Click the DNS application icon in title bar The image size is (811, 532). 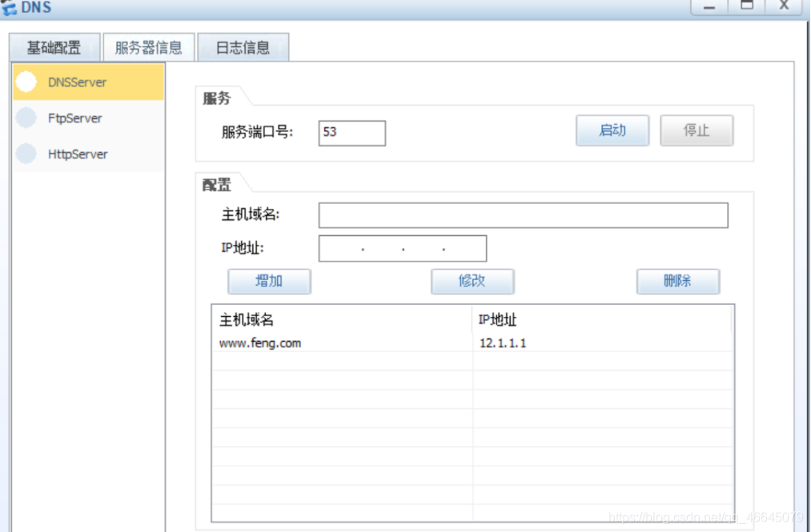click(9, 7)
